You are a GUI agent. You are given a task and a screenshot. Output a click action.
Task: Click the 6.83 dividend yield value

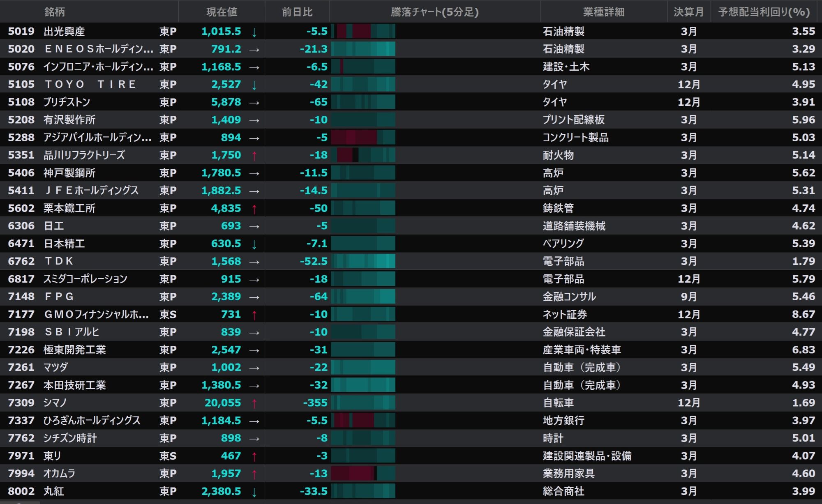click(804, 350)
